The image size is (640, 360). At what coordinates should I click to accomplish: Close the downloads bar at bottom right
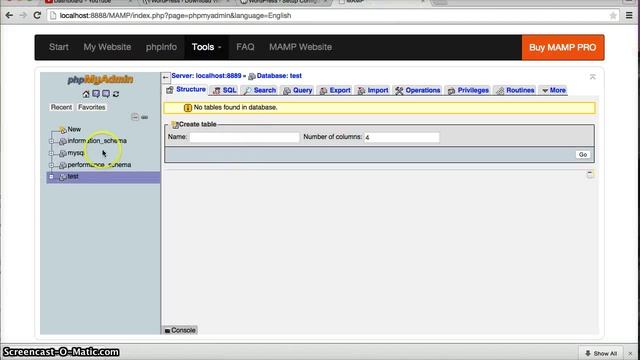(x=630, y=353)
